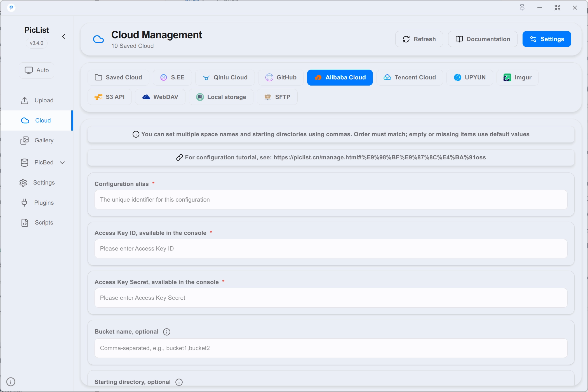Collapse the sidebar with the chevron arrow
The image size is (588, 392).
(63, 36)
